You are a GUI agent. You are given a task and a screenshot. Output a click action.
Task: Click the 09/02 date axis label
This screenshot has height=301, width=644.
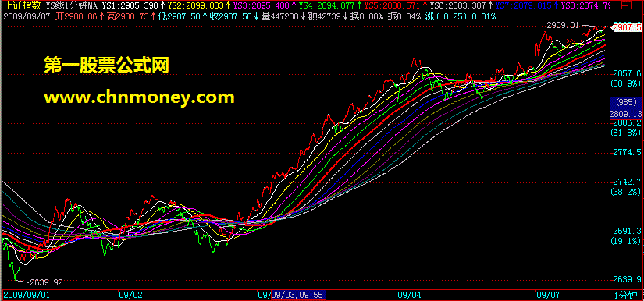130,295
